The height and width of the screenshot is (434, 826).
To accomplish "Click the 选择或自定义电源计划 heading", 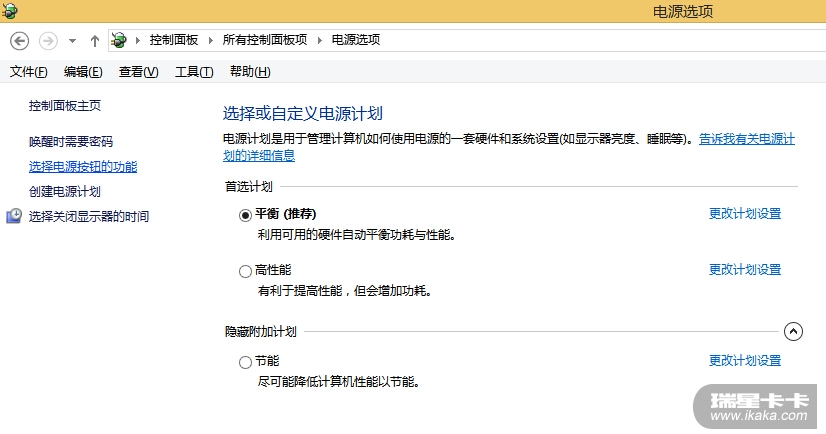I will (x=302, y=113).
